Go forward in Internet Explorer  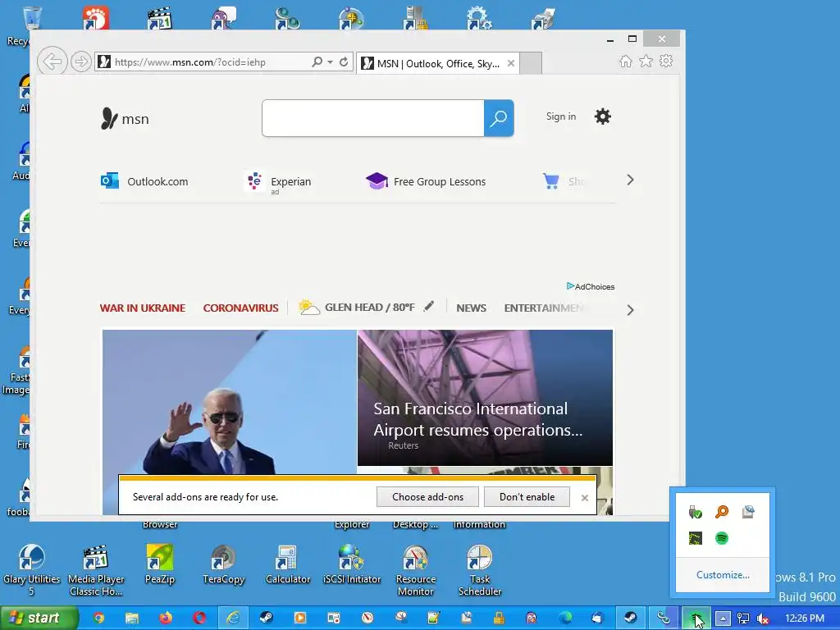81,62
